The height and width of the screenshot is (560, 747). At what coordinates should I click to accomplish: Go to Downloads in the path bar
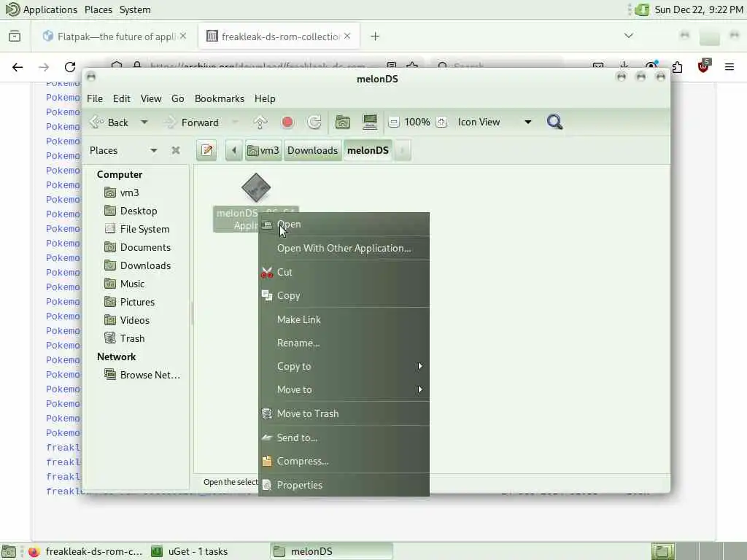pos(312,150)
